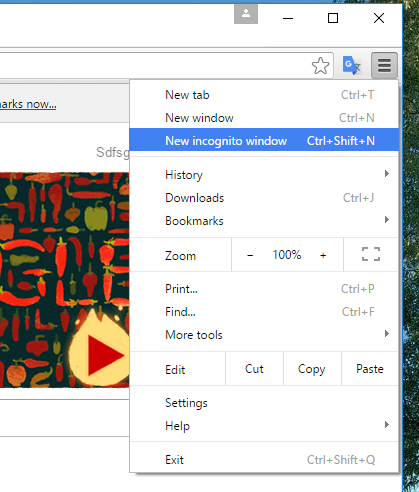This screenshot has height=492, width=419.
Task: Expand the More tools submenu
Action: click(264, 335)
